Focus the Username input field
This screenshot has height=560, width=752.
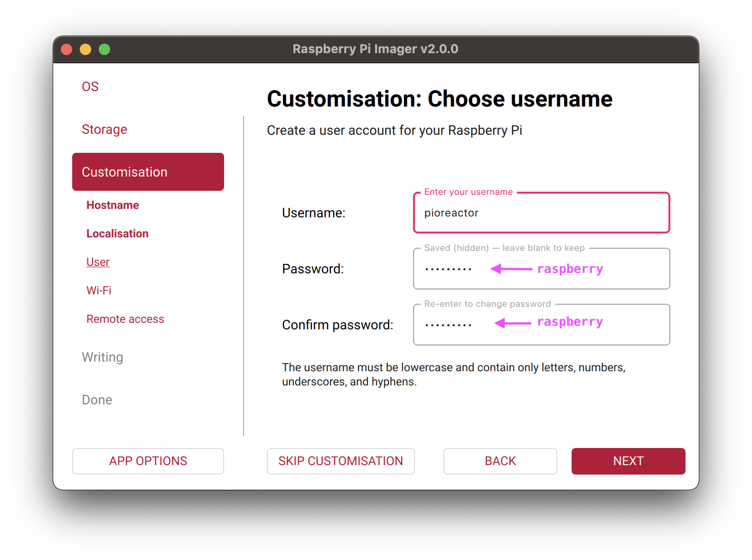pos(542,213)
